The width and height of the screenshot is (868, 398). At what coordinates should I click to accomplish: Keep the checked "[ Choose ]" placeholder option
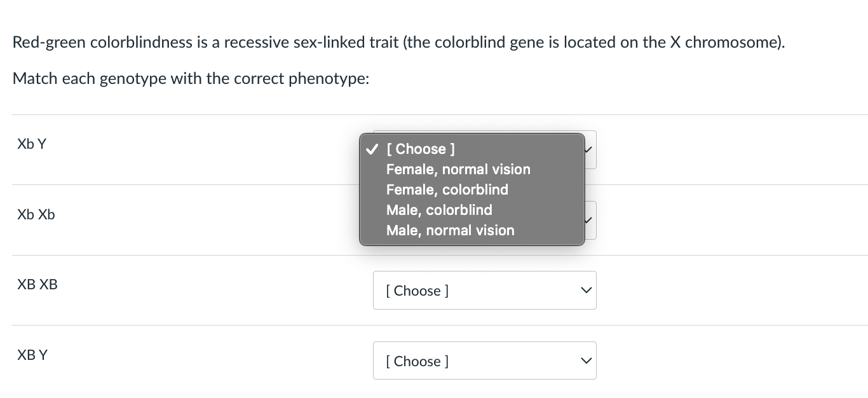(424, 149)
